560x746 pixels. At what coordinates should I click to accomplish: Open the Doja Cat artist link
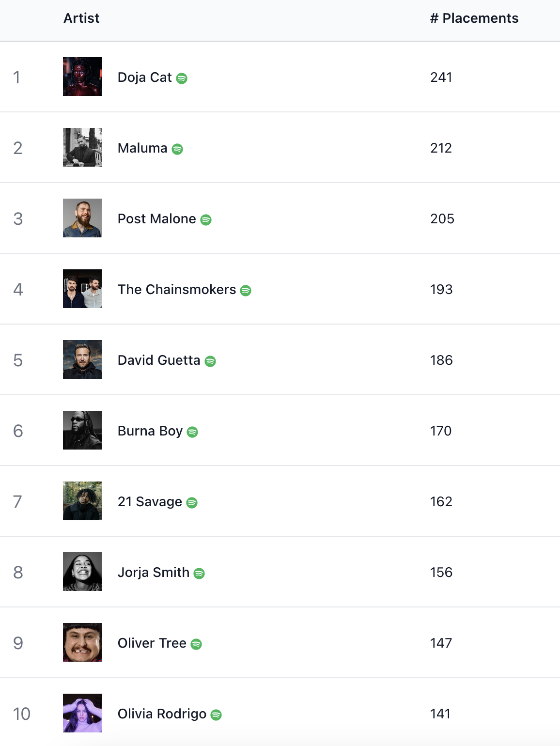click(x=144, y=77)
